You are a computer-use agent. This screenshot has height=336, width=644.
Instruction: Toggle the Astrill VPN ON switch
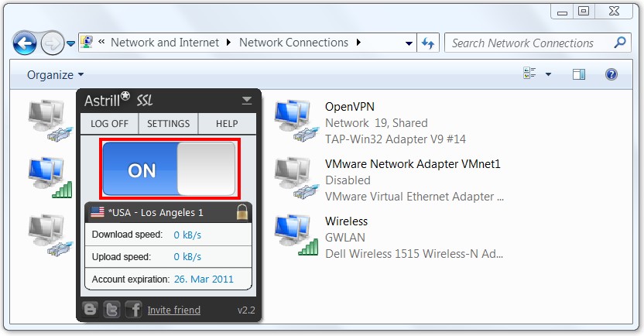[x=170, y=169]
